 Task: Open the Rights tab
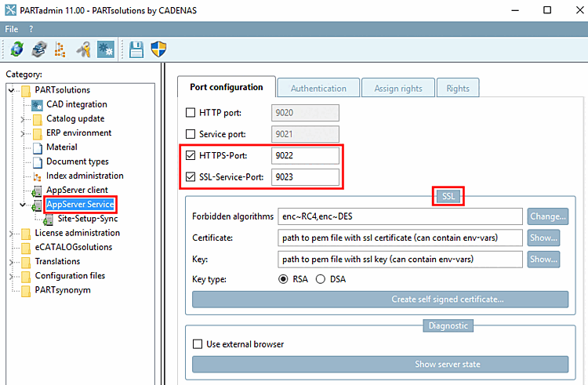pyautogui.click(x=458, y=88)
